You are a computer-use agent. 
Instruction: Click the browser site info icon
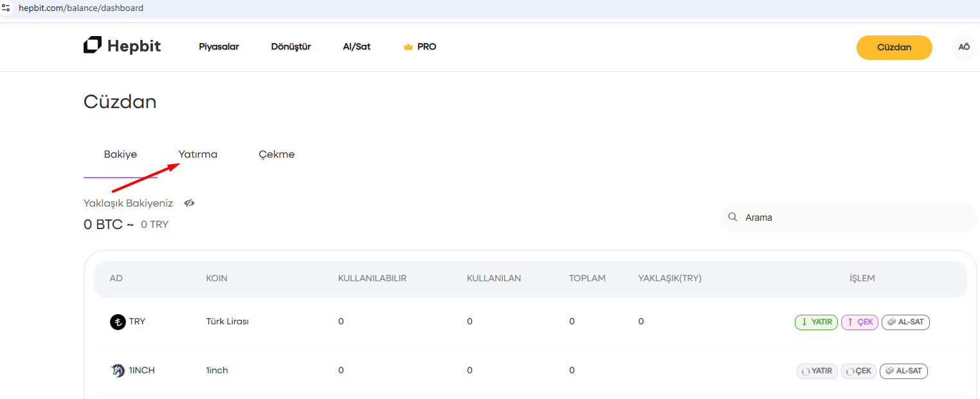(6, 8)
